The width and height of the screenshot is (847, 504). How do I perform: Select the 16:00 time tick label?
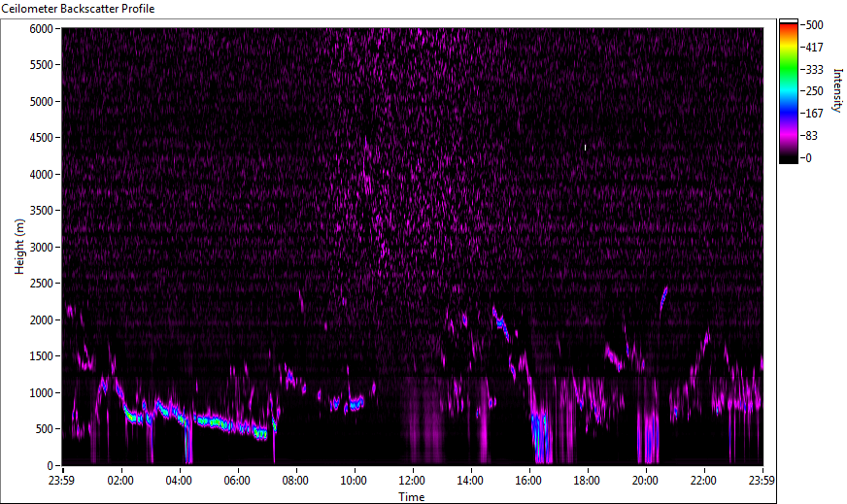(x=528, y=481)
